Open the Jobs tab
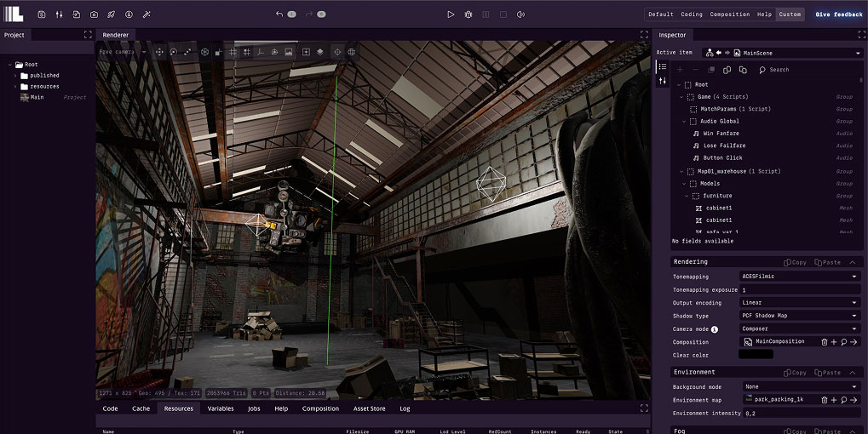Screen dimensions: 868x434 coord(254,408)
